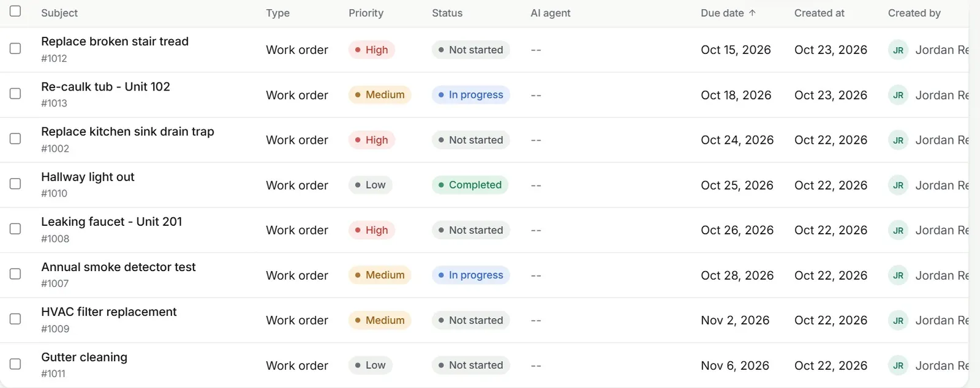Open the Hallway light out work order
Image resolution: width=980 pixels, height=388 pixels.
point(88,177)
